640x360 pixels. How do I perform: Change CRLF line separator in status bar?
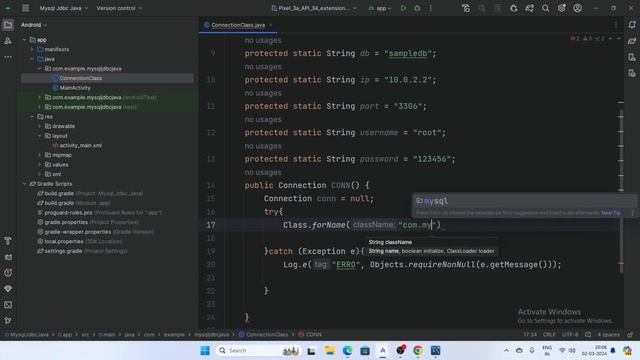tap(549, 335)
